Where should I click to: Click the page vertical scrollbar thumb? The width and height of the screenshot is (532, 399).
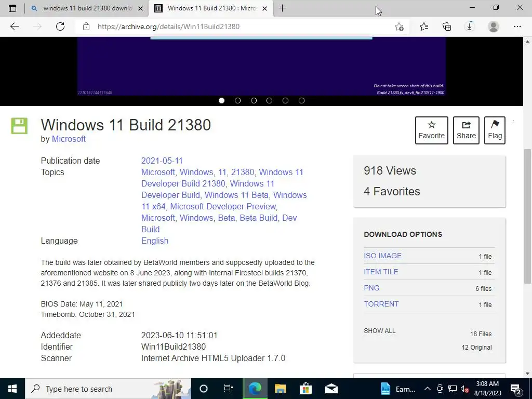point(527,216)
